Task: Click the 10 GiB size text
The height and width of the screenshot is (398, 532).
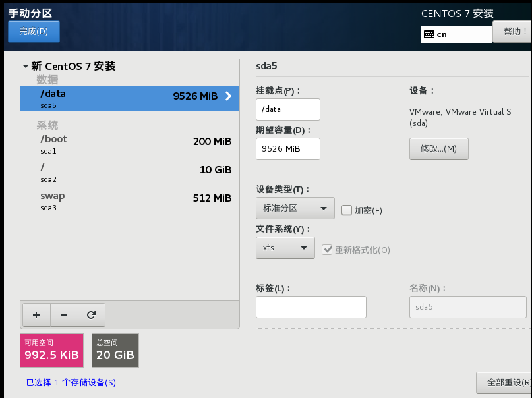Action: pyautogui.click(x=216, y=169)
